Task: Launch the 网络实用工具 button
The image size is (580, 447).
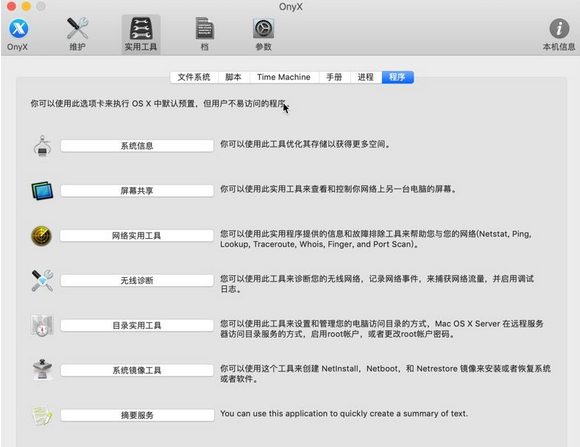Action: point(137,236)
